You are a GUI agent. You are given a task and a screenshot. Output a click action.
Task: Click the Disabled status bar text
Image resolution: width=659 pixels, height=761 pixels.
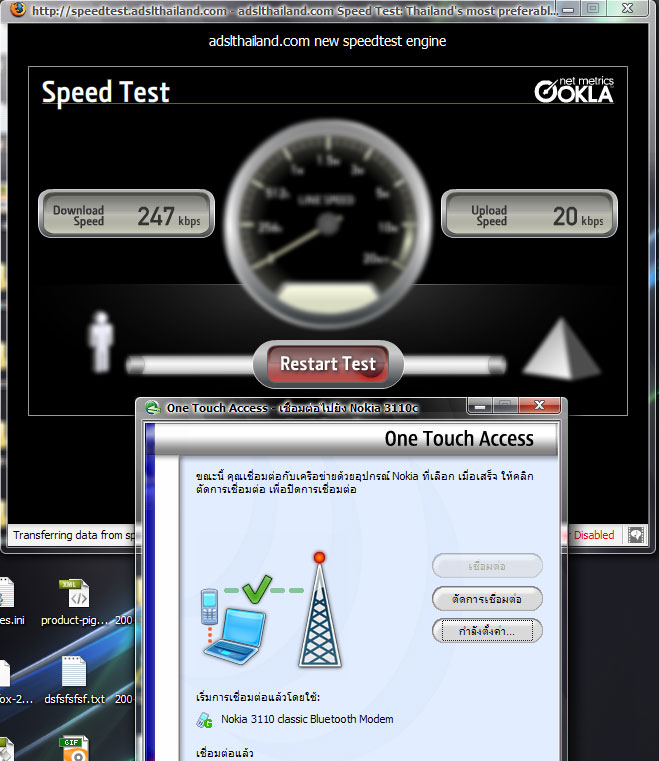click(594, 535)
